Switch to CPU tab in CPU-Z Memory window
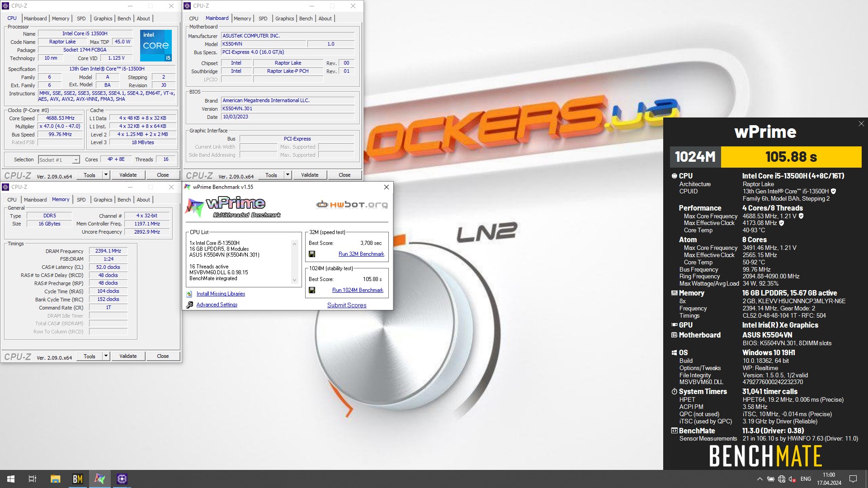 (12, 200)
